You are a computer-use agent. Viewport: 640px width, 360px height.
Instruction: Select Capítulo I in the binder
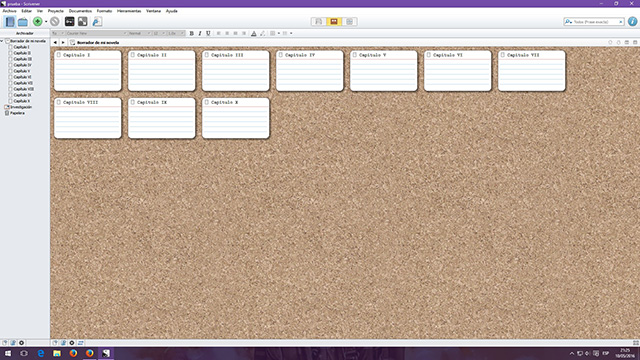(21, 47)
